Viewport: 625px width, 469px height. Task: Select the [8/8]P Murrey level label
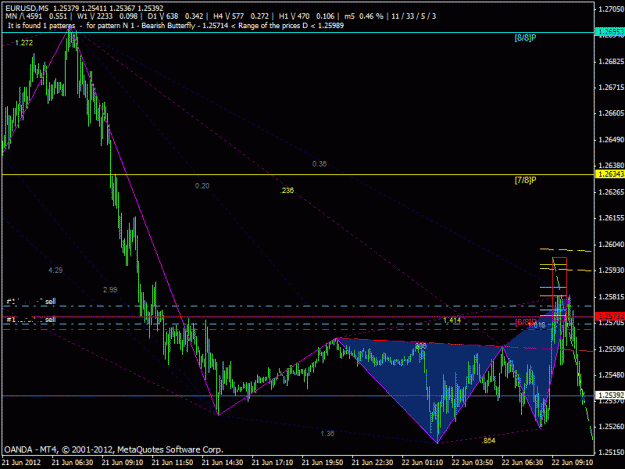[x=525, y=38]
